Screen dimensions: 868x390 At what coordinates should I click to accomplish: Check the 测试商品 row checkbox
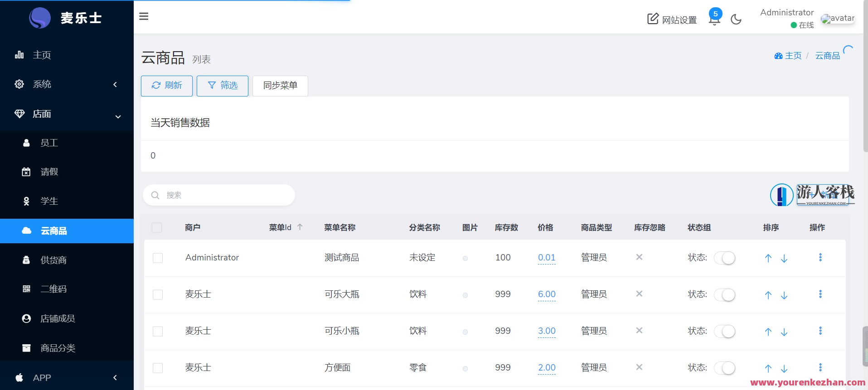tap(158, 258)
